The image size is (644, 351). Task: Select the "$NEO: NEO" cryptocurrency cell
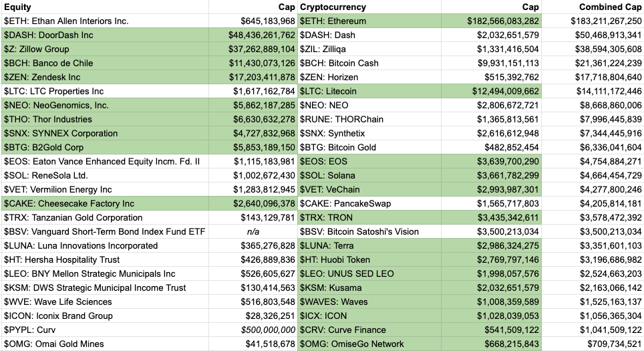coord(369,105)
